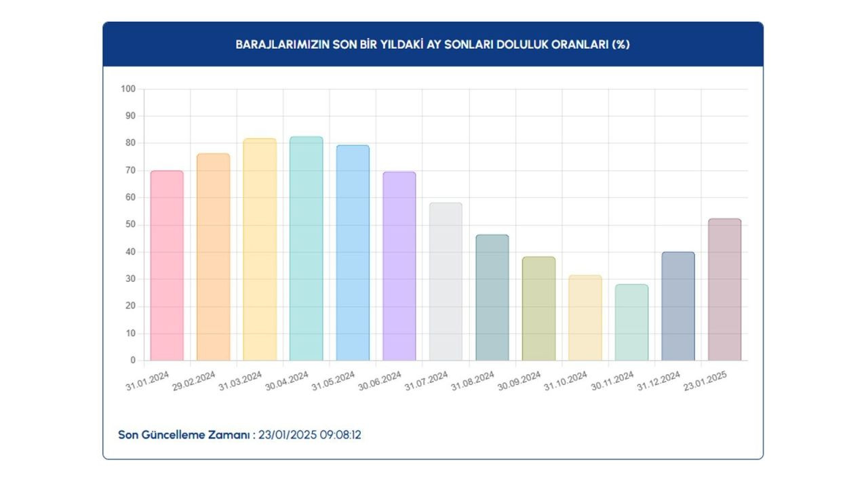Click the y-axis value 0
Image resolution: width=868 pixels, height=488 pixels.
[x=133, y=361]
